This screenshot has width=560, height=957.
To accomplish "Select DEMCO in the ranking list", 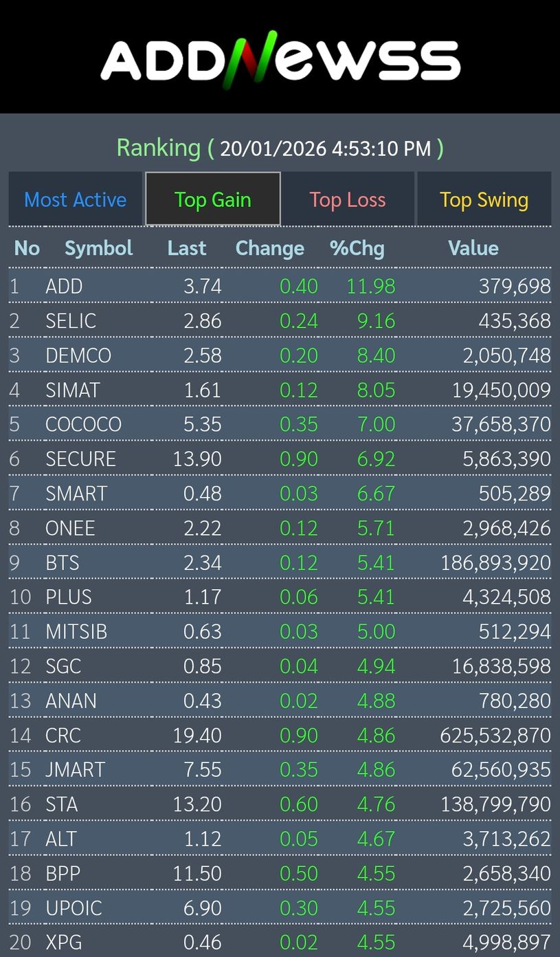I will click(x=78, y=355).
